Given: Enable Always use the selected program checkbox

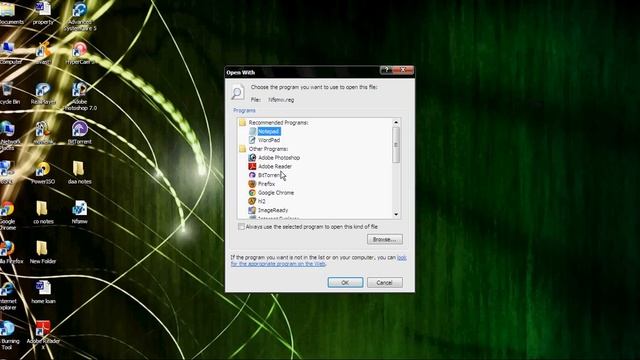Looking at the screenshot, I should (x=241, y=227).
